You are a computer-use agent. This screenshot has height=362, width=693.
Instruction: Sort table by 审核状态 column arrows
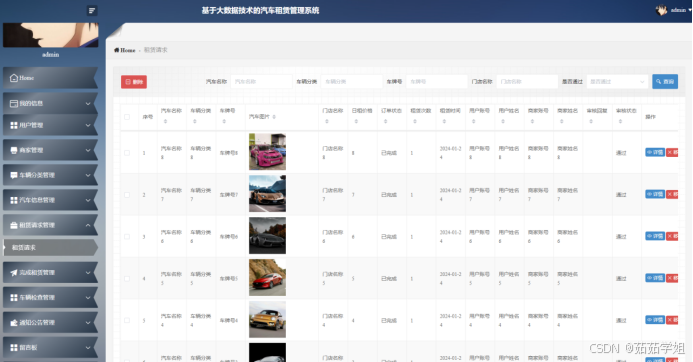coord(621,121)
